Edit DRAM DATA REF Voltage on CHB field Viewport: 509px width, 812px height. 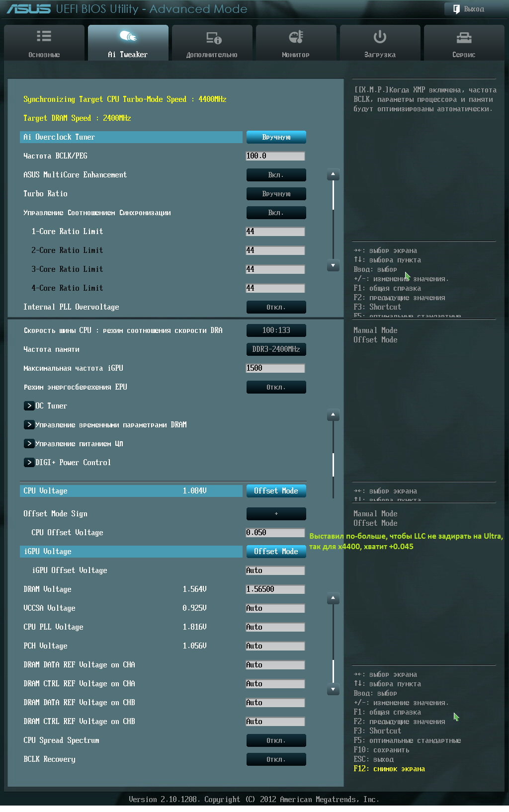click(275, 703)
